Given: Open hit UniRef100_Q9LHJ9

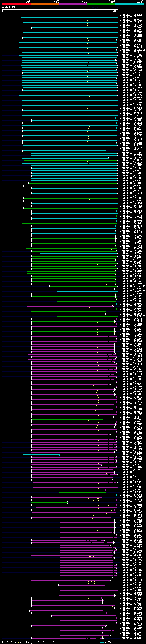Looking at the screenshot, I should [131, 17].
